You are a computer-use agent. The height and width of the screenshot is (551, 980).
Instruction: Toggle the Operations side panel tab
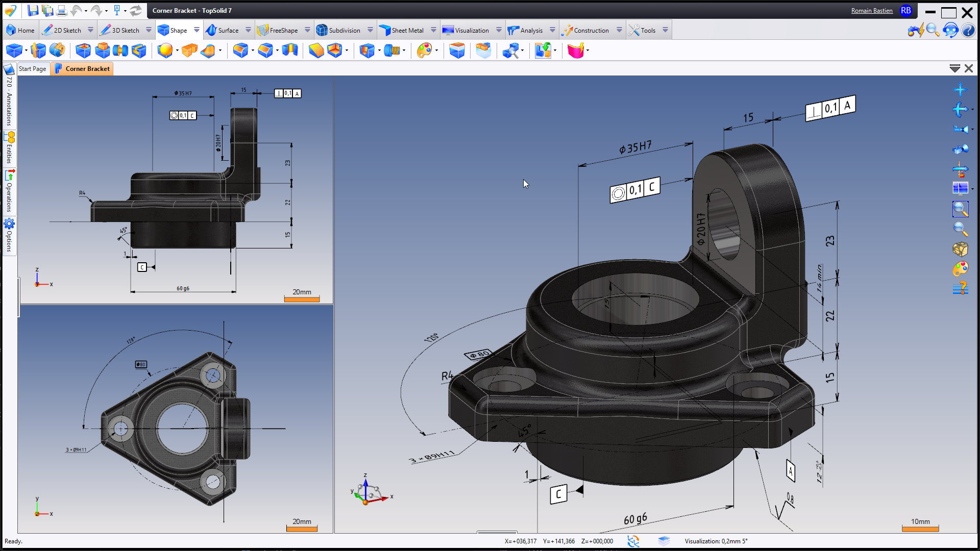(9, 191)
